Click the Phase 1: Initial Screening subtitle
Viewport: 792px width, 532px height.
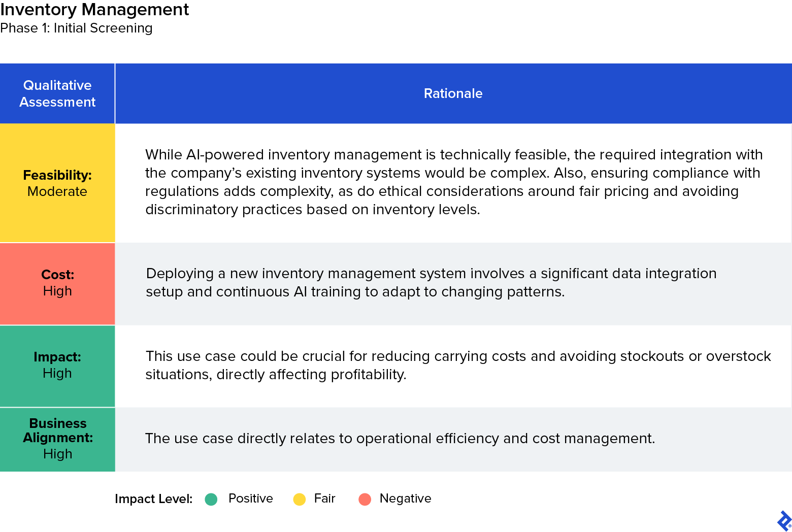[x=76, y=28]
